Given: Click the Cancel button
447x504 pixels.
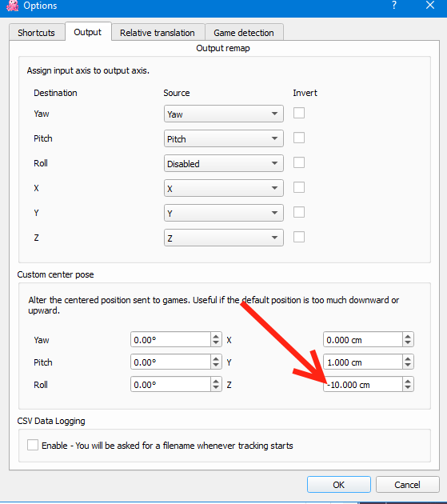Looking at the screenshot, I should pos(408,484).
